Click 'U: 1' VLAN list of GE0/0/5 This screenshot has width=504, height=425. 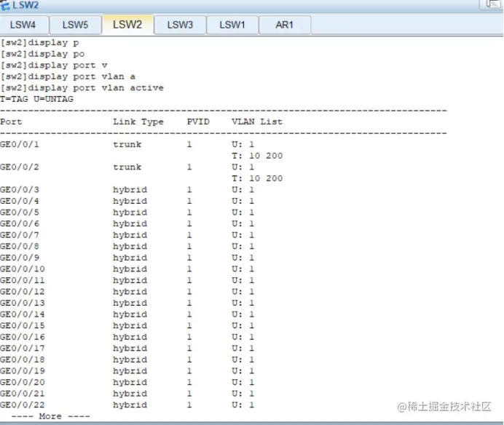[243, 212]
